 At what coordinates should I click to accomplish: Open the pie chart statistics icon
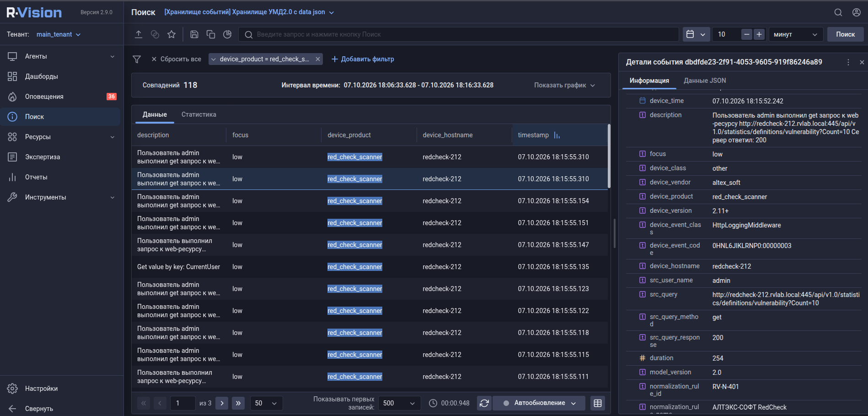[227, 34]
